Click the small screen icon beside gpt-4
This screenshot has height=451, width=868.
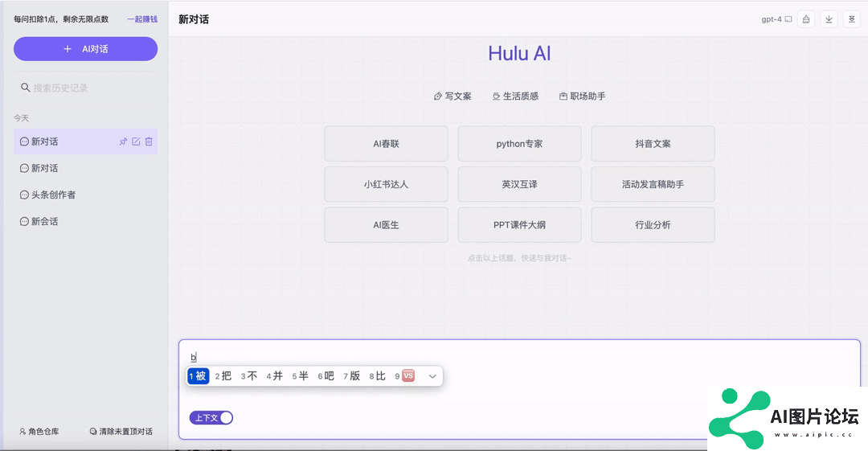point(788,19)
